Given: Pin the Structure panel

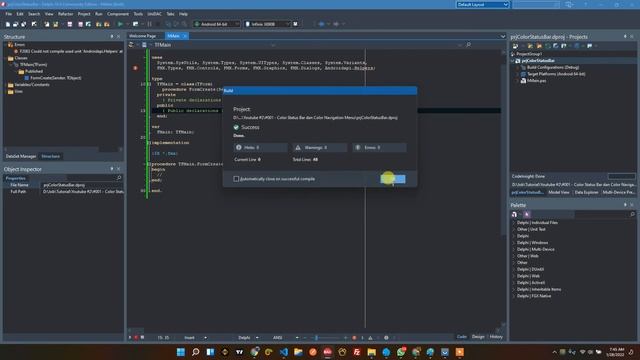Looking at the screenshot, I should 112,36.
